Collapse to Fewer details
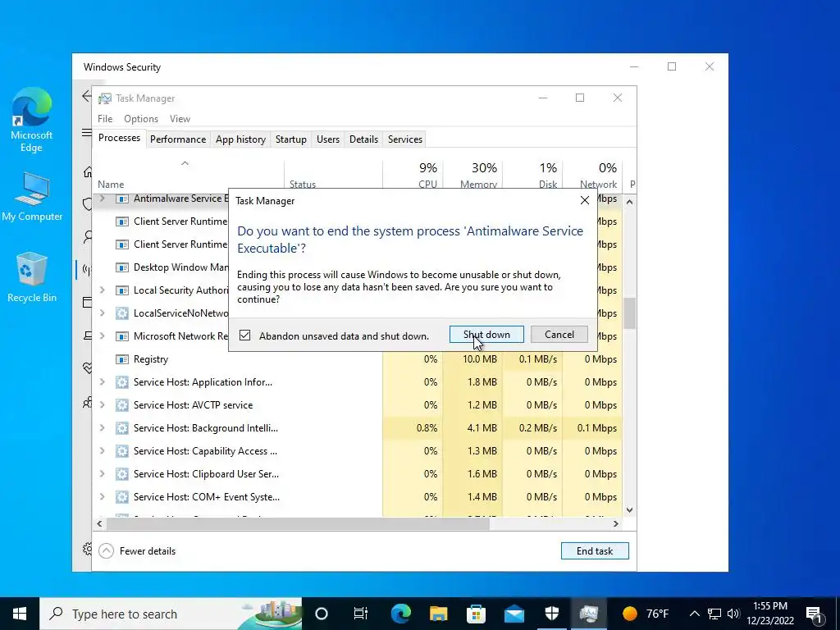 click(138, 550)
